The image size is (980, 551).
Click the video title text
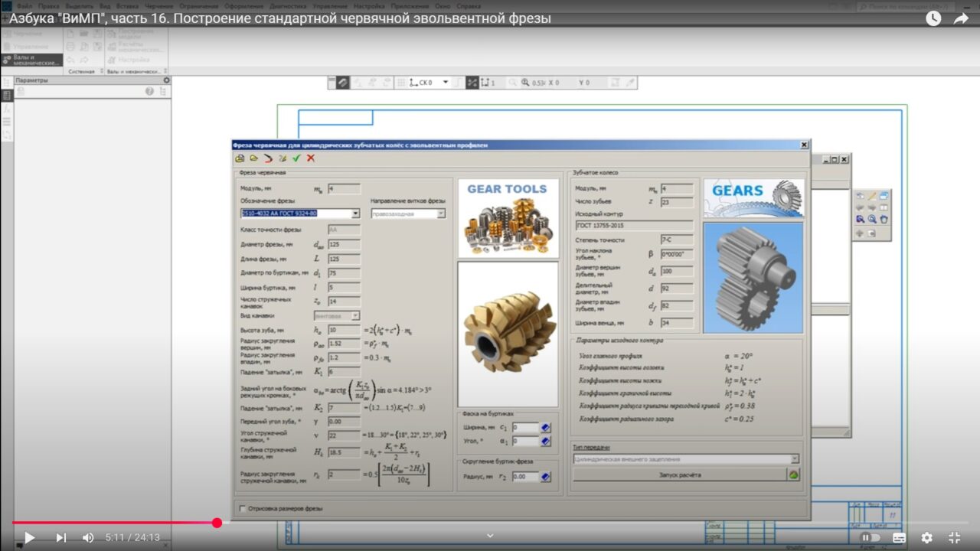(x=280, y=18)
